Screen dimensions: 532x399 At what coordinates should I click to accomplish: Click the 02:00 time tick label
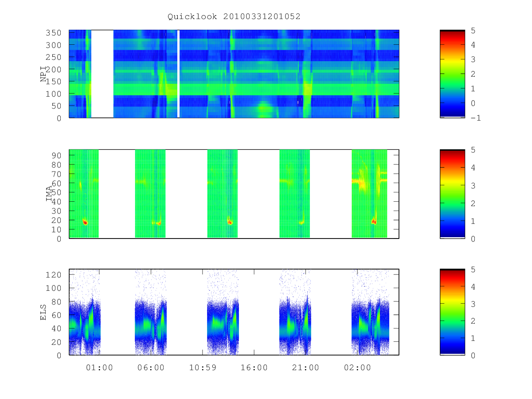click(357, 368)
